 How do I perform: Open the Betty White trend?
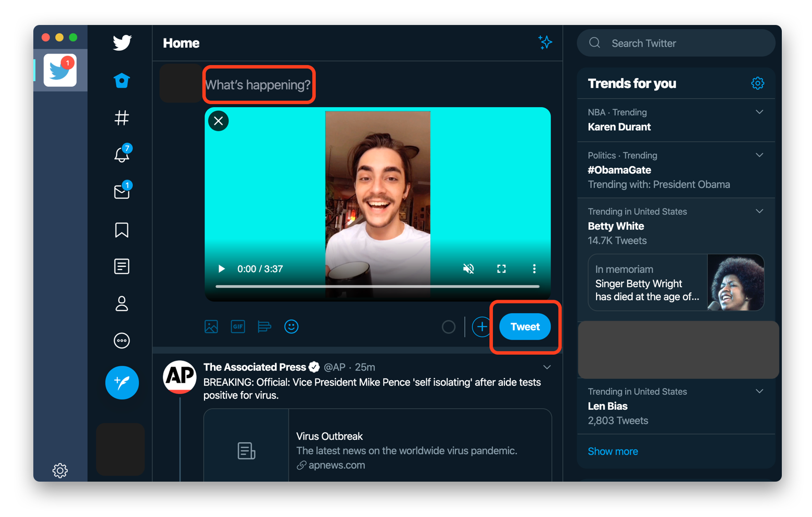(616, 226)
